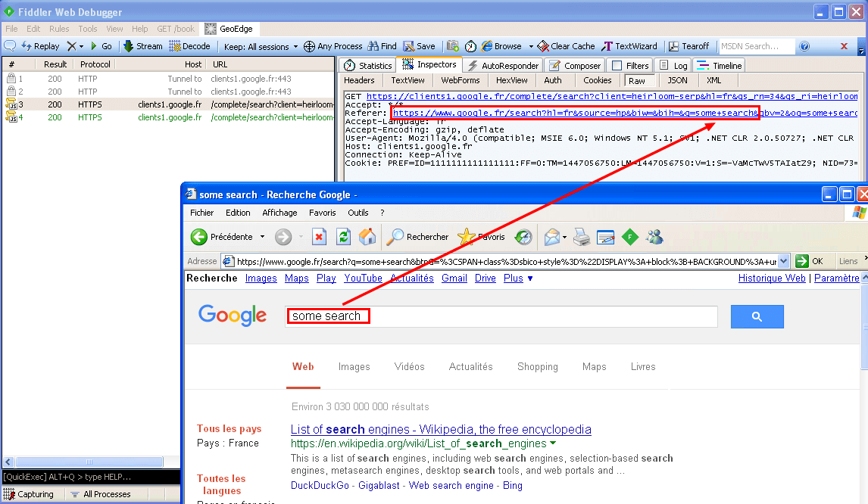Open the IE address bar dropdown arrow
Image resolution: width=868 pixels, height=504 pixels.
click(782, 261)
